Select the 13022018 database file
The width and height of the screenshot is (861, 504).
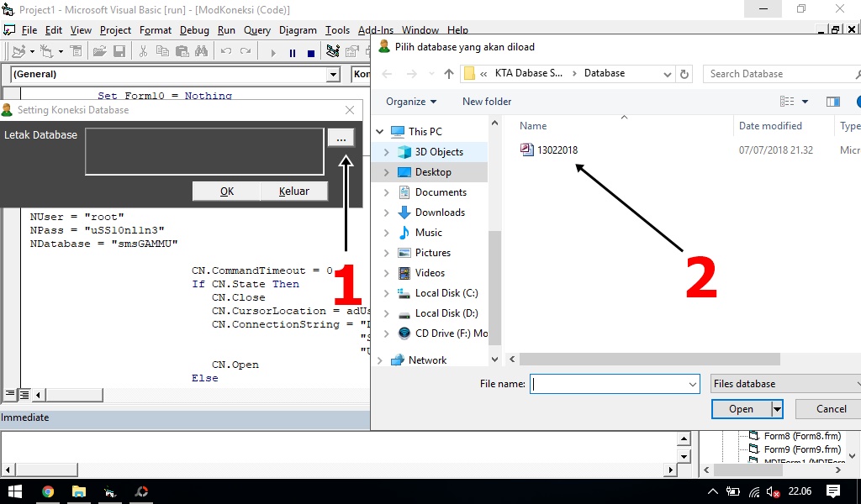[549, 150]
